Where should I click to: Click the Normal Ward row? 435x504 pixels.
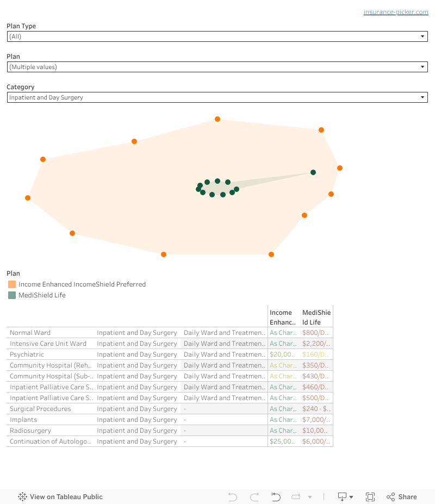170,333
